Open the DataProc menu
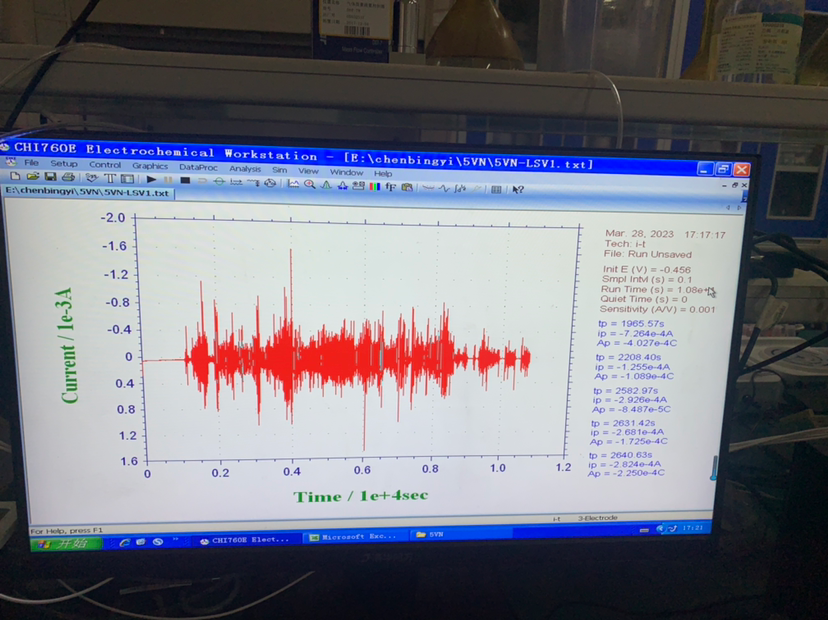The width and height of the screenshot is (828, 620). 198,167
